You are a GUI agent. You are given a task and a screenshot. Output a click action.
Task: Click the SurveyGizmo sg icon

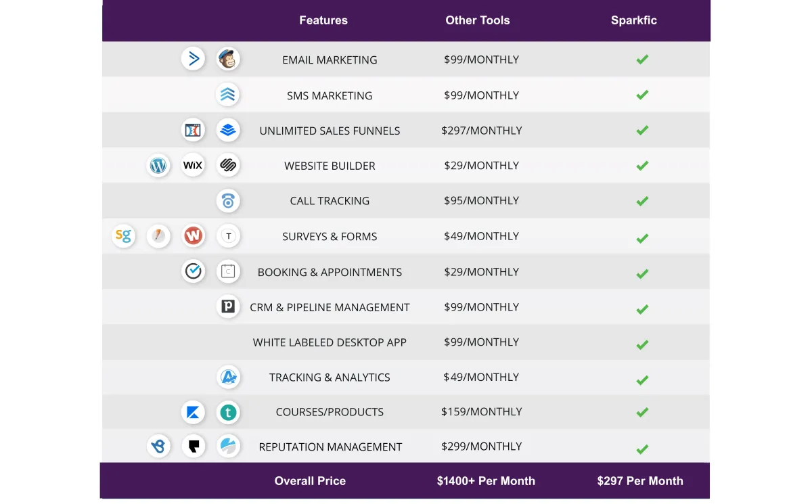click(x=123, y=235)
